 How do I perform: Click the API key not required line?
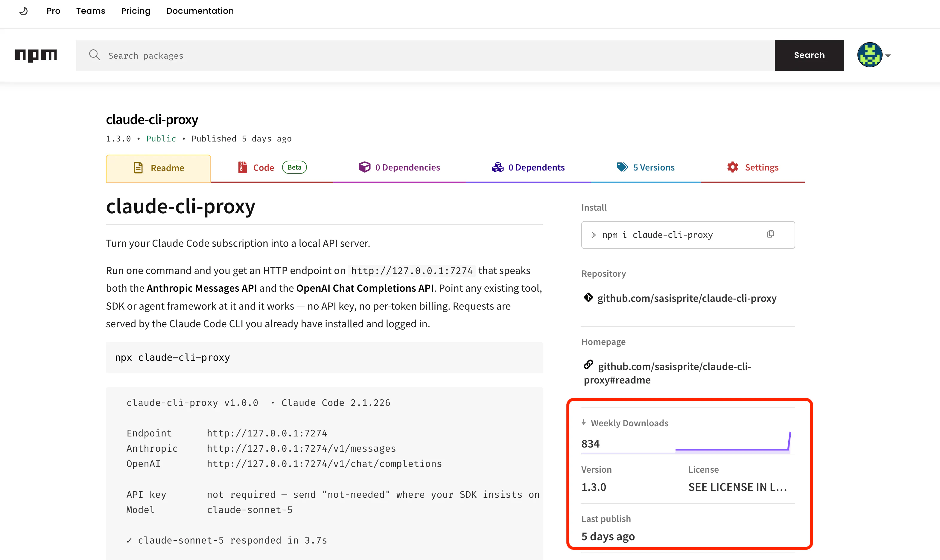tap(333, 494)
